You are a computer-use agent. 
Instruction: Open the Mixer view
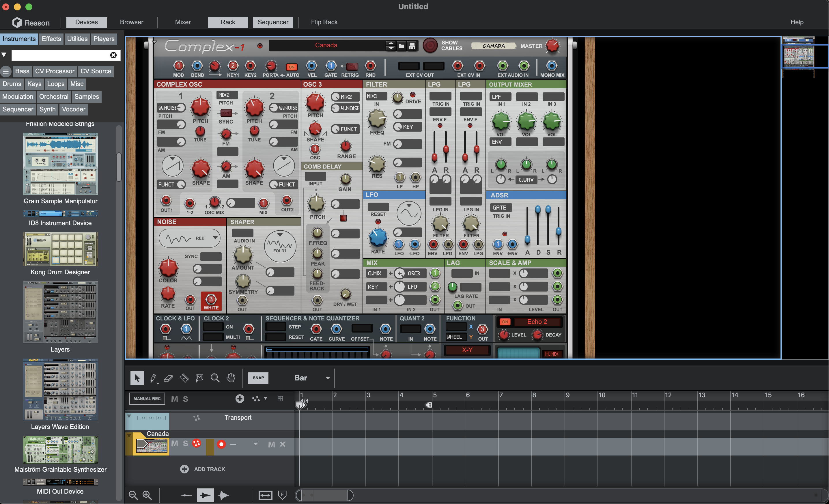coord(183,22)
